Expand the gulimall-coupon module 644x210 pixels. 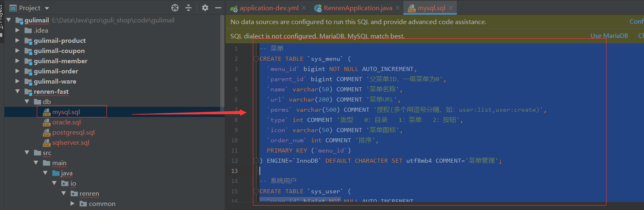point(18,51)
